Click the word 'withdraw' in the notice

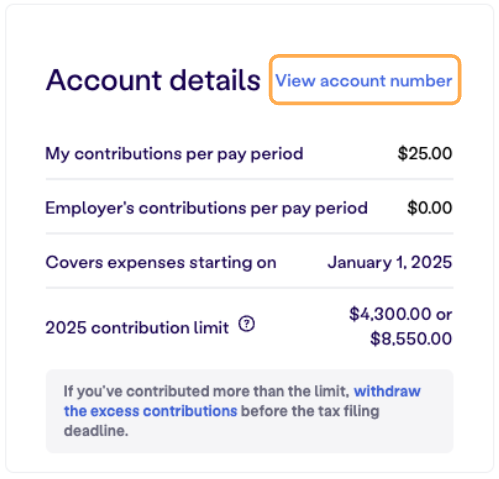point(387,391)
